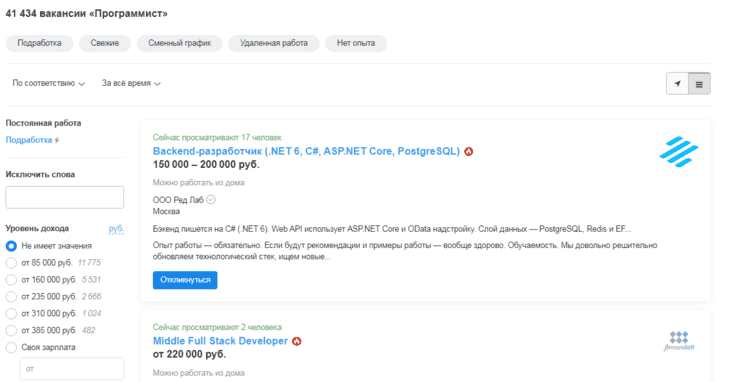Switch to list view icon

[699, 84]
